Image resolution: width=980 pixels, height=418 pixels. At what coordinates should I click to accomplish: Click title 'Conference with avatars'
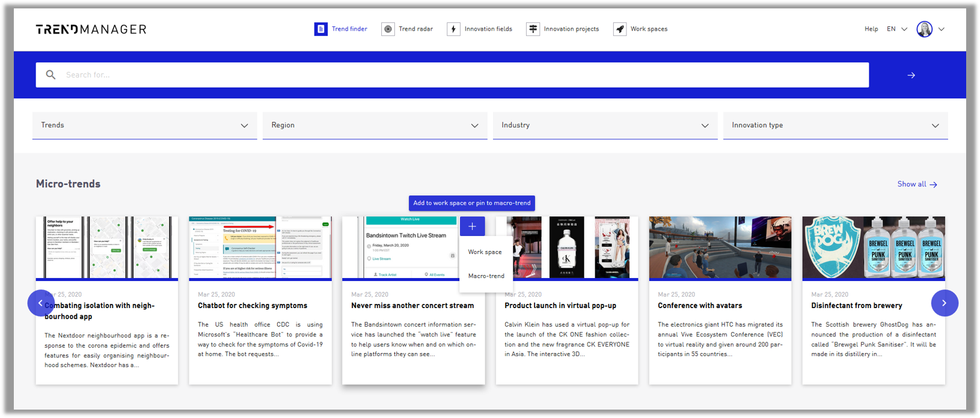(700, 306)
